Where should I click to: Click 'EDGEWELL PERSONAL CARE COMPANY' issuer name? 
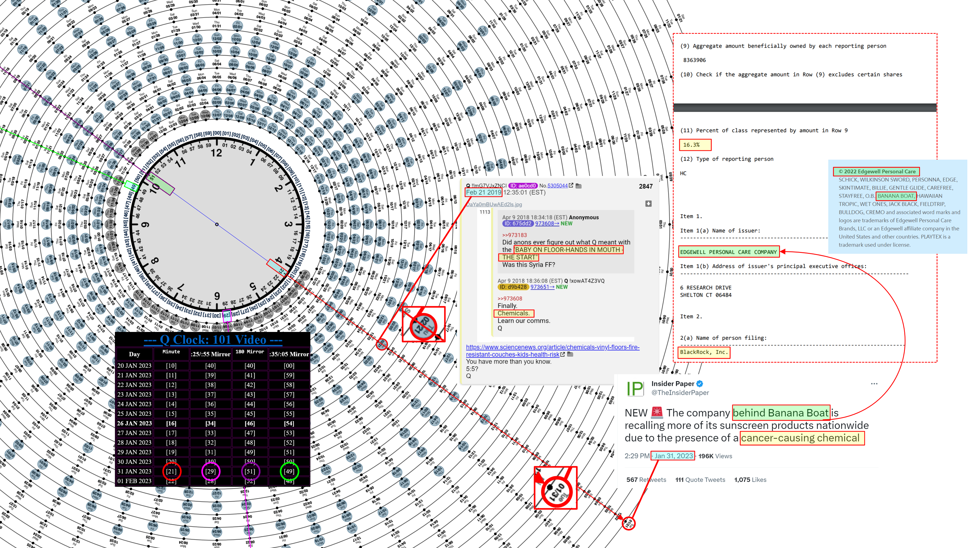point(728,252)
